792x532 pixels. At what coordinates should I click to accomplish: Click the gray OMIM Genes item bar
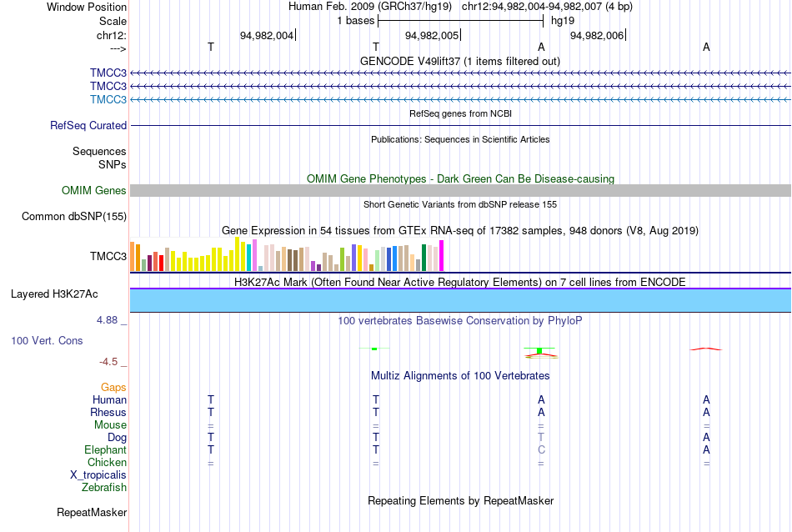(x=460, y=190)
